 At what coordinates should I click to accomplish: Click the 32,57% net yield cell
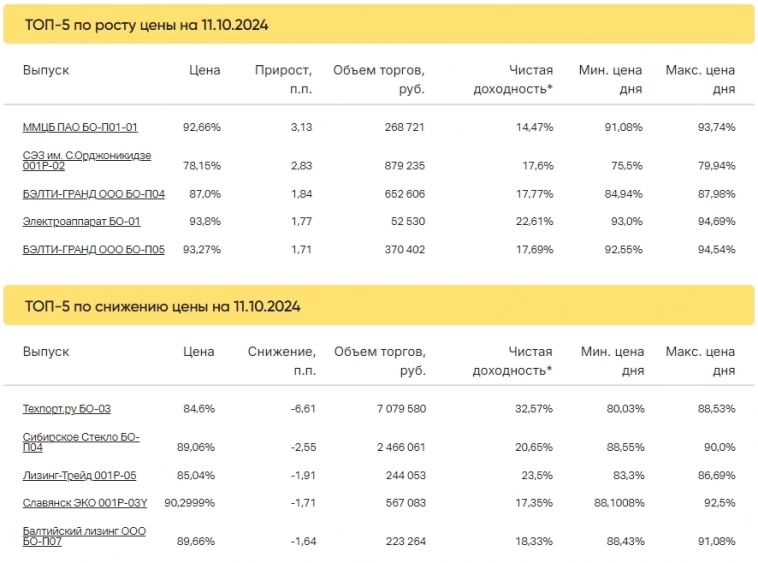(531, 408)
